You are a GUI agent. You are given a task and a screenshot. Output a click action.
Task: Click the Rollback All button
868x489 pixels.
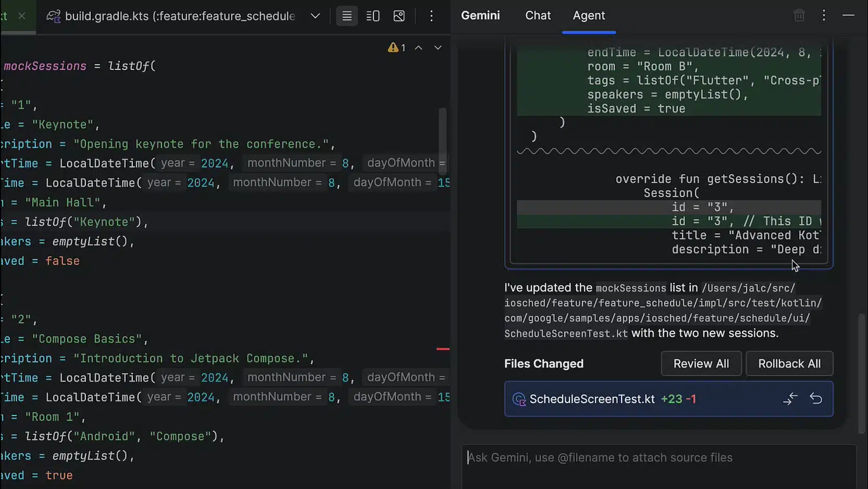click(x=789, y=363)
